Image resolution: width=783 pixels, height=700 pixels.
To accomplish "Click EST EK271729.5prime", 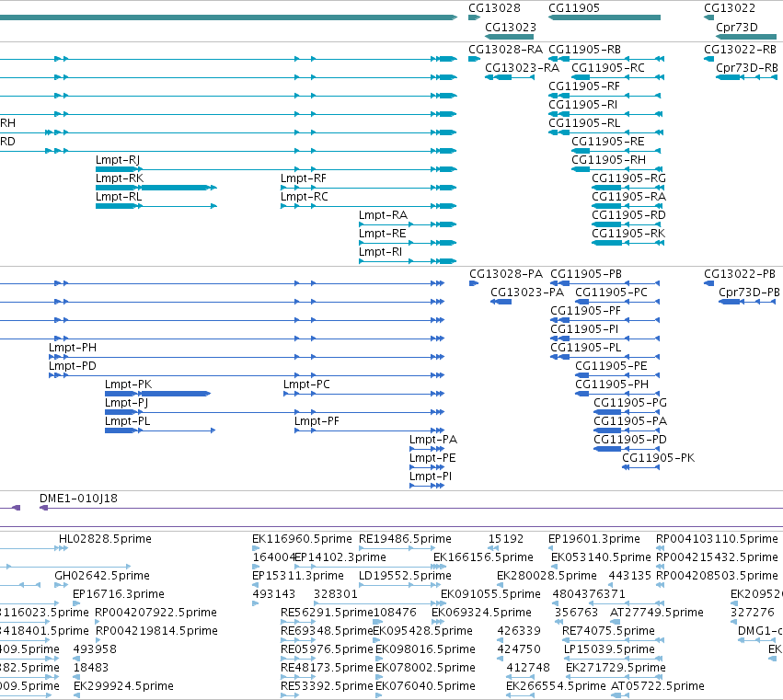I will click(616, 669).
